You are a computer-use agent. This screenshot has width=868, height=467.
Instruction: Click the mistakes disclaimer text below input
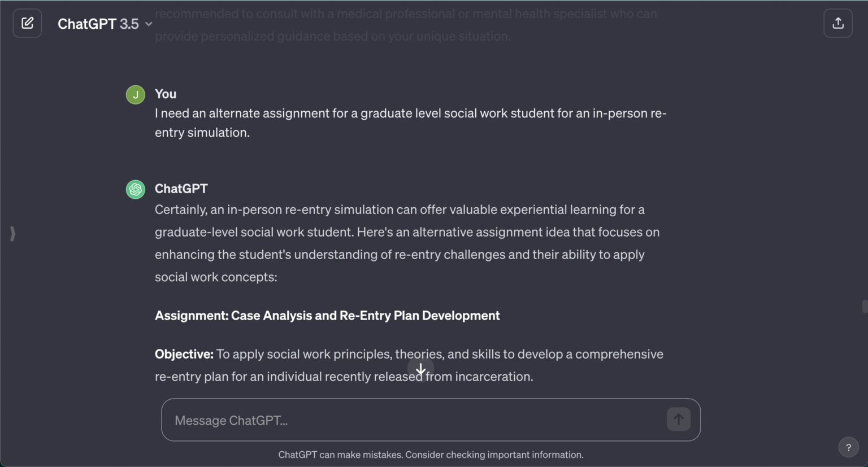pyautogui.click(x=431, y=454)
